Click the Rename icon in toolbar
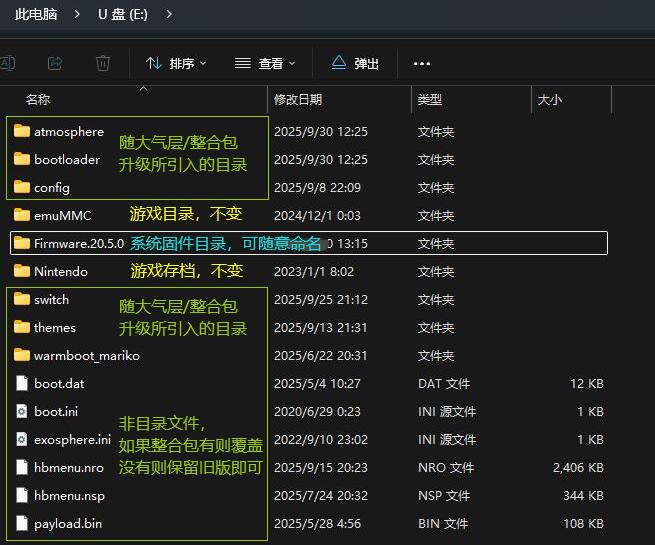Screen dimensions: 655x545 (x=7, y=63)
